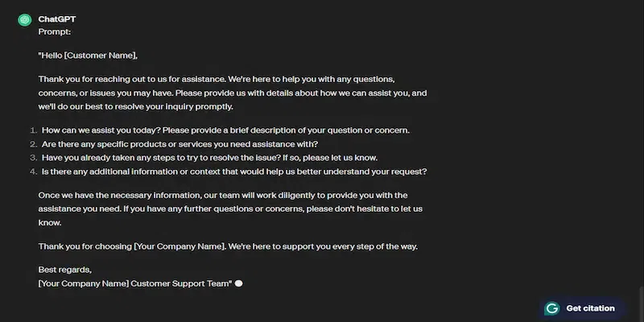Click the ChatGPT sender name label
Image resolution: width=644 pixels, height=322 pixels.
tap(56, 19)
